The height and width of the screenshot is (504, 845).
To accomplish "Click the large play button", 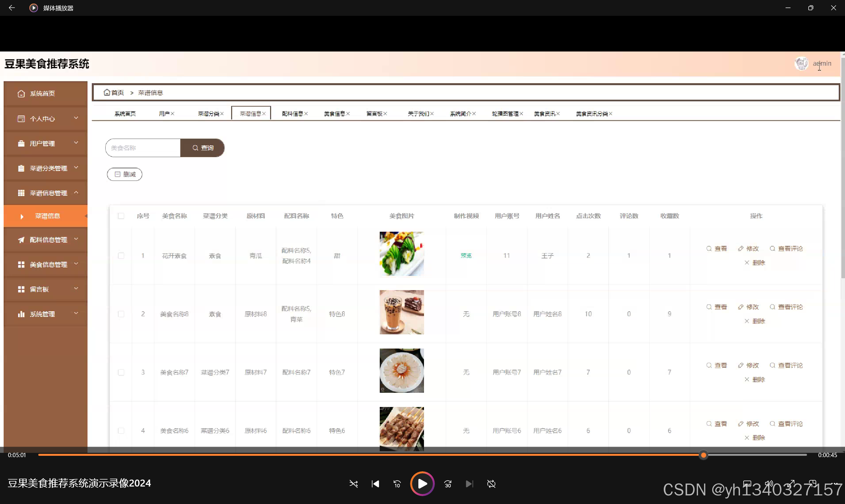I will (422, 484).
